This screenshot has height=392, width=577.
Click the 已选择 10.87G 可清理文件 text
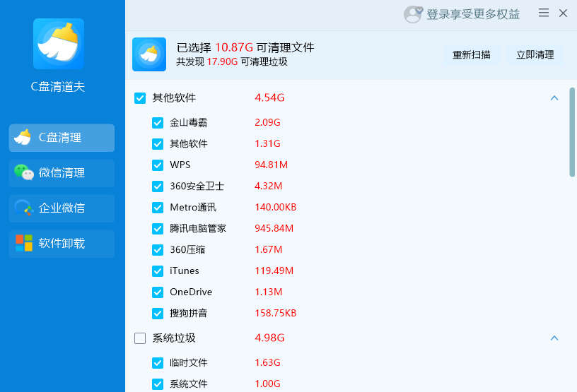click(x=245, y=47)
